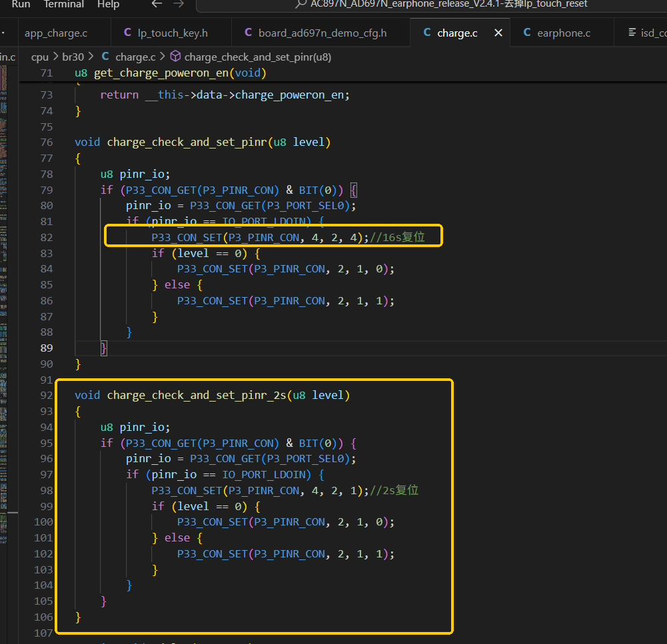This screenshot has width=667, height=644.
Task: Click the 2s复位 comment on line 98
Action: coord(394,491)
